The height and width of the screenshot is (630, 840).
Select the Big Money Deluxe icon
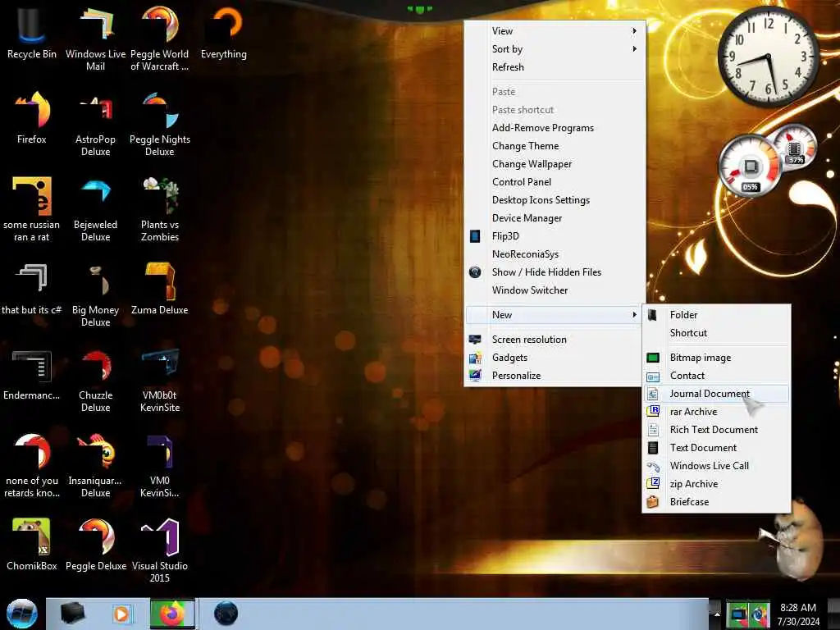95,294
